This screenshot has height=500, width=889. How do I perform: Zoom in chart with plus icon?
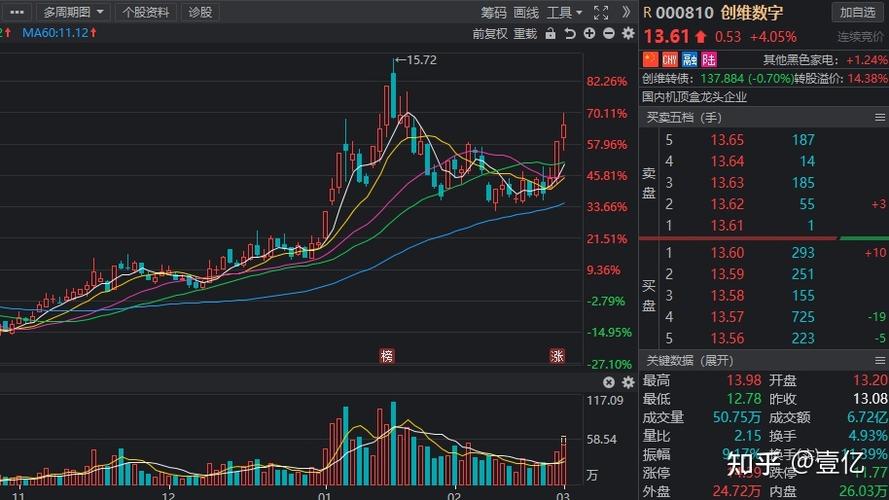[590, 33]
